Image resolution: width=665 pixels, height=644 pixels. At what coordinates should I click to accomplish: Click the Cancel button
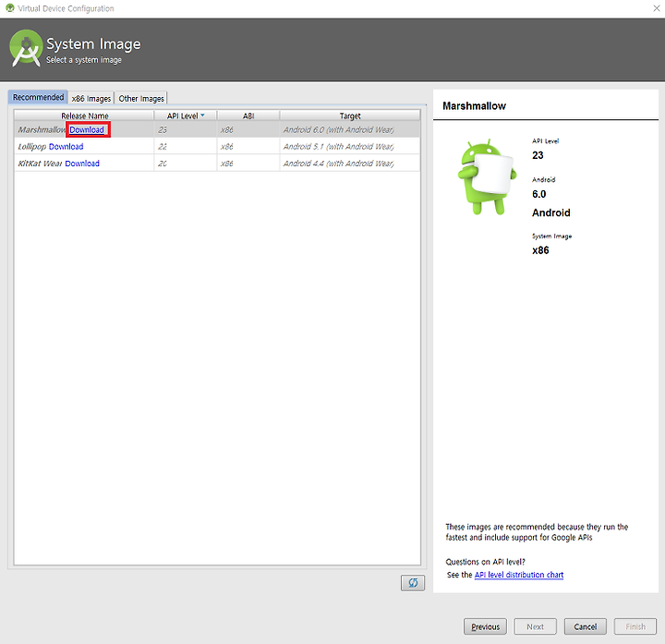(586, 626)
